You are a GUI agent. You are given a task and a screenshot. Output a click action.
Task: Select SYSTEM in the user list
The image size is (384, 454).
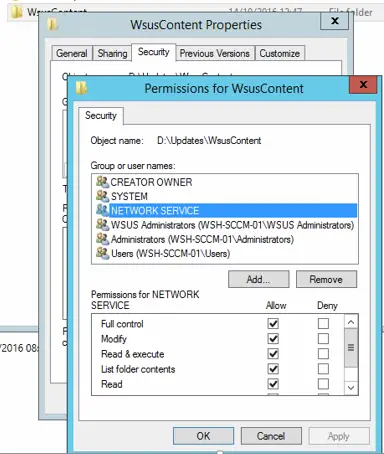point(129,196)
